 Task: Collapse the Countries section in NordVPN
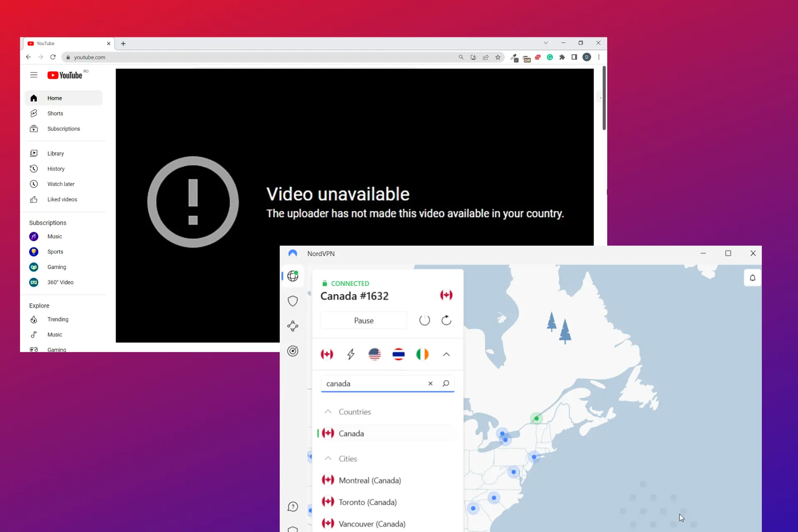point(328,411)
